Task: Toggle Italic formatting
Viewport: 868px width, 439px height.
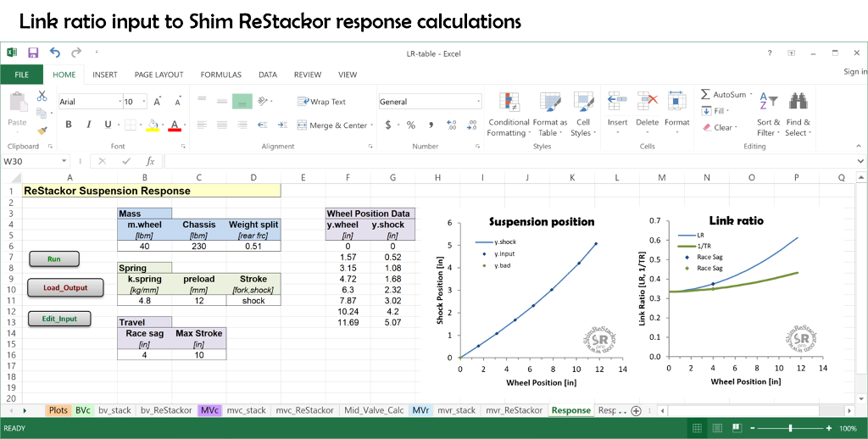Action: click(88, 125)
